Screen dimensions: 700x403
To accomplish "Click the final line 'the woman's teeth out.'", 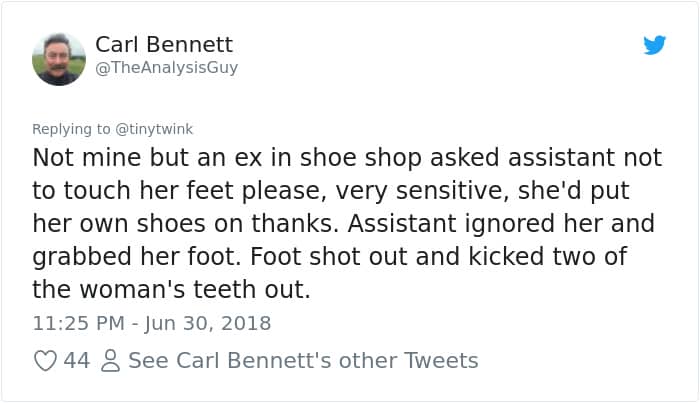I will click(172, 288).
